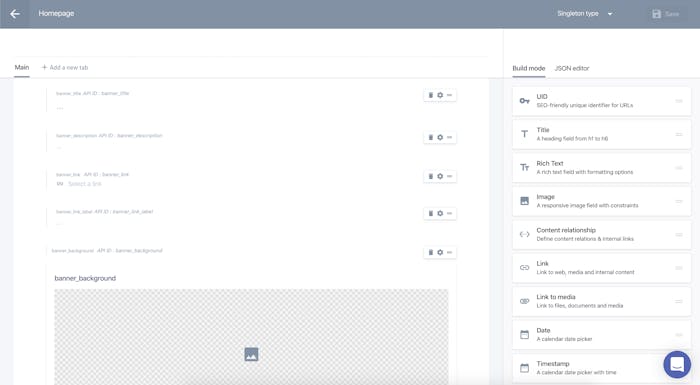The height and width of the screenshot is (385, 700).
Task: Select the Timestamp field type
Action: tap(601, 368)
